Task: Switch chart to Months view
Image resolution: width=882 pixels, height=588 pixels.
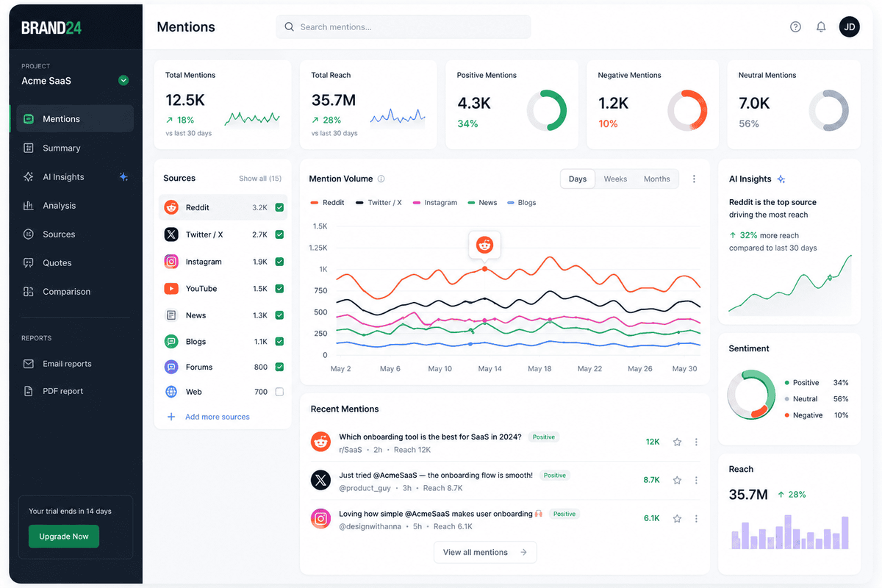Action: click(x=656, y=179)
